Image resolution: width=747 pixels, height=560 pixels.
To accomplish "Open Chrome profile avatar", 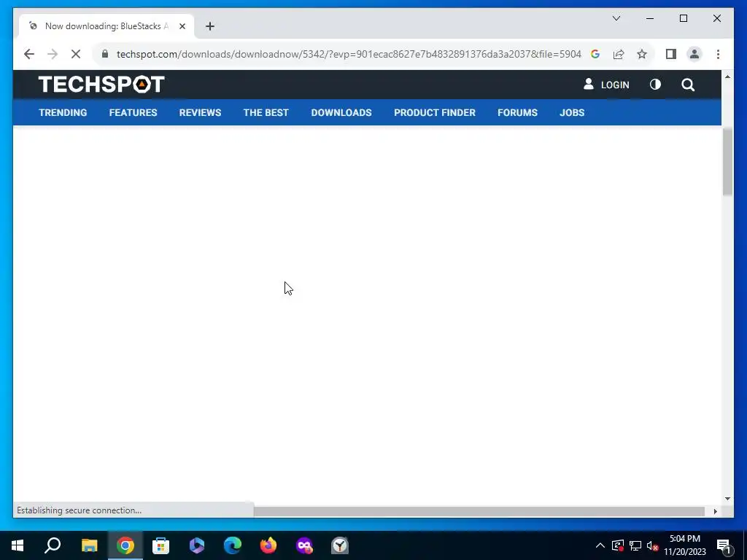I will pyautogui.click(x=694, y=54).
